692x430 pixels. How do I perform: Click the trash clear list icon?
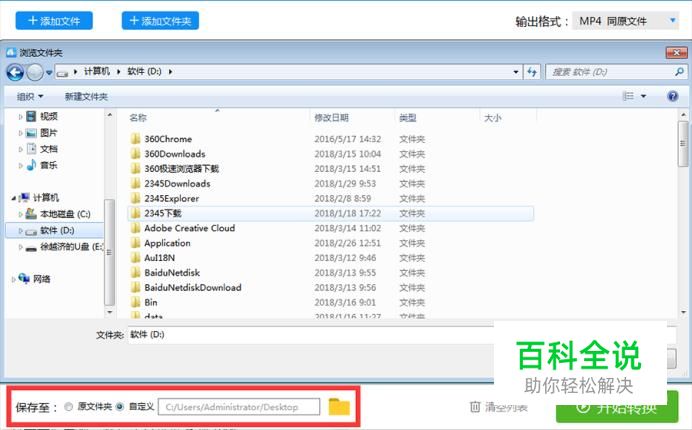pyautogui.click(x=475, y=407)
